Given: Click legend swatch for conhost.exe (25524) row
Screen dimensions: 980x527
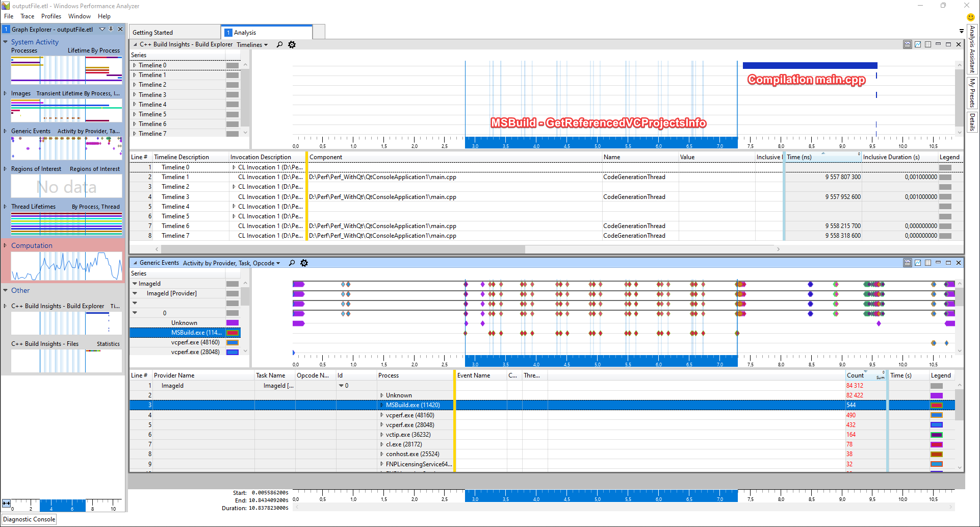Looking at the screenshot, I should 937,454.
